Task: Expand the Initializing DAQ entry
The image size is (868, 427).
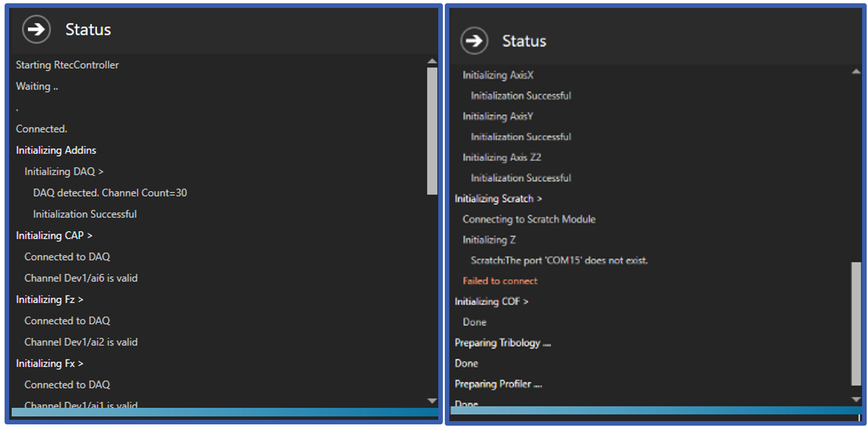Action: click(64, 171)
